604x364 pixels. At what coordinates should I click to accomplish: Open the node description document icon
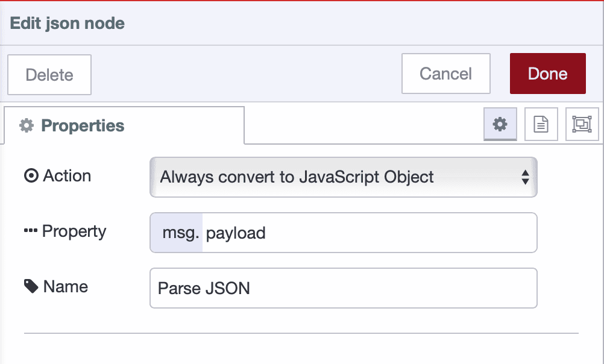541,124
